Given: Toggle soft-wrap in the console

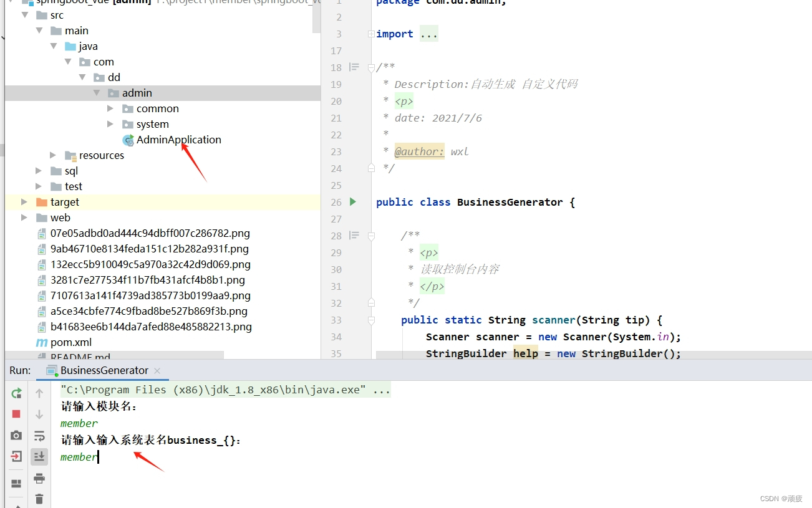Looking at the screenshot, I should (x=39, y=435).
